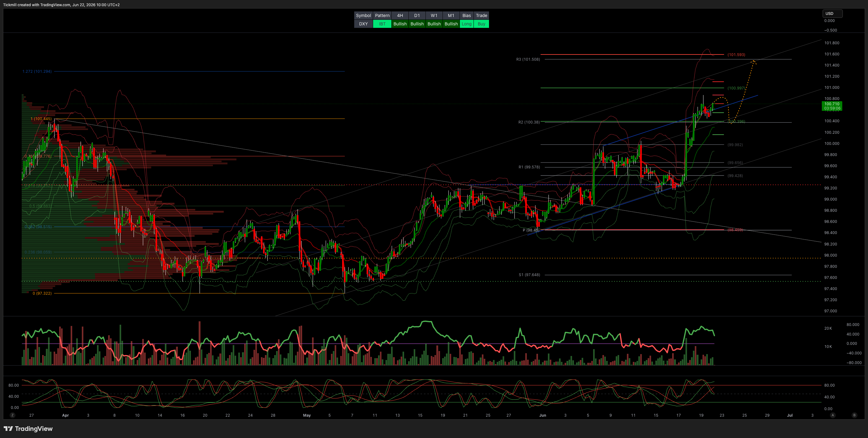Click the red (98.469) level label

tap(735, 230)
